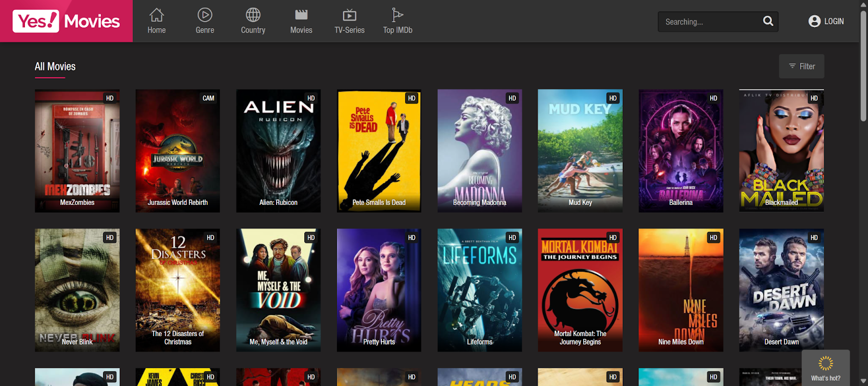Click the HD badge on Desert Dawn
This screenshot has width=868, height=386.
coord(814,237)
